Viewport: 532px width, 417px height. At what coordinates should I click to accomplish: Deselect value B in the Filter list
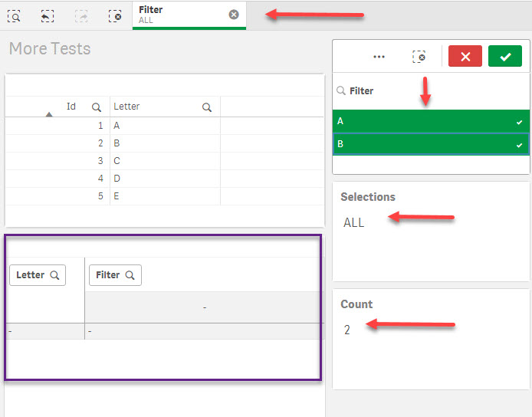[x=431, y=144]
